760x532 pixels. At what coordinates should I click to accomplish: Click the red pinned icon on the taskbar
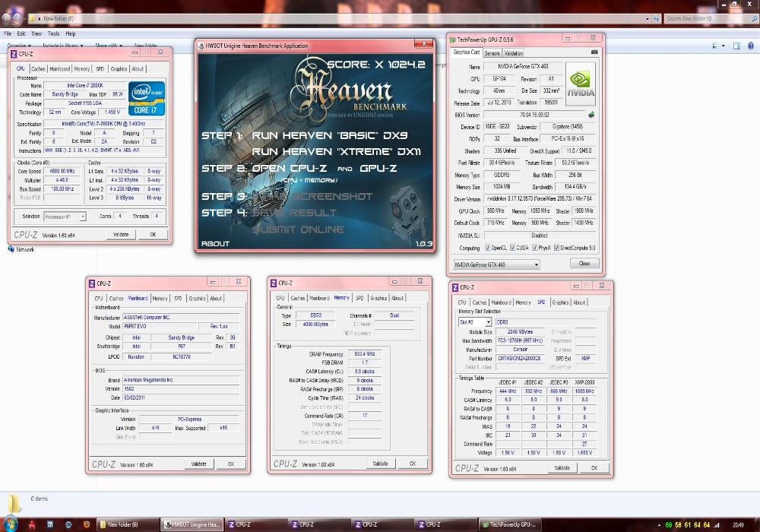31,524
